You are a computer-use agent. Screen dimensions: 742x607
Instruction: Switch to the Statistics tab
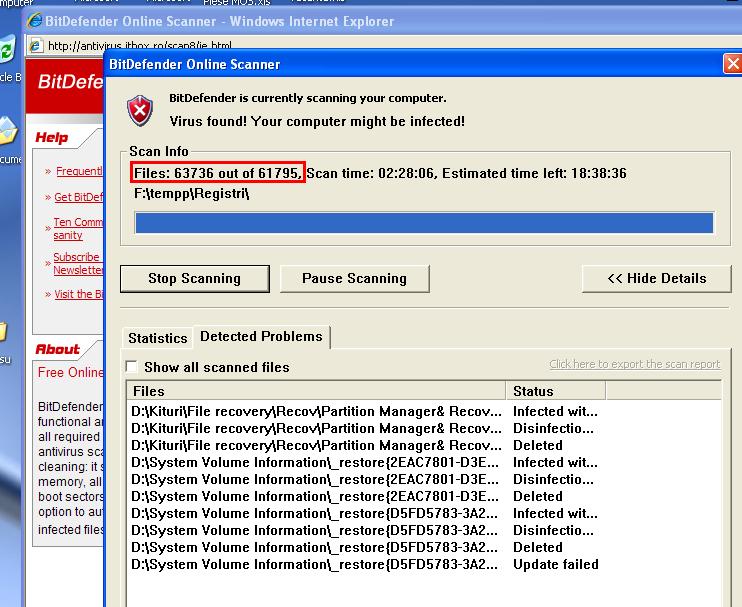click(x=158, y=338)
